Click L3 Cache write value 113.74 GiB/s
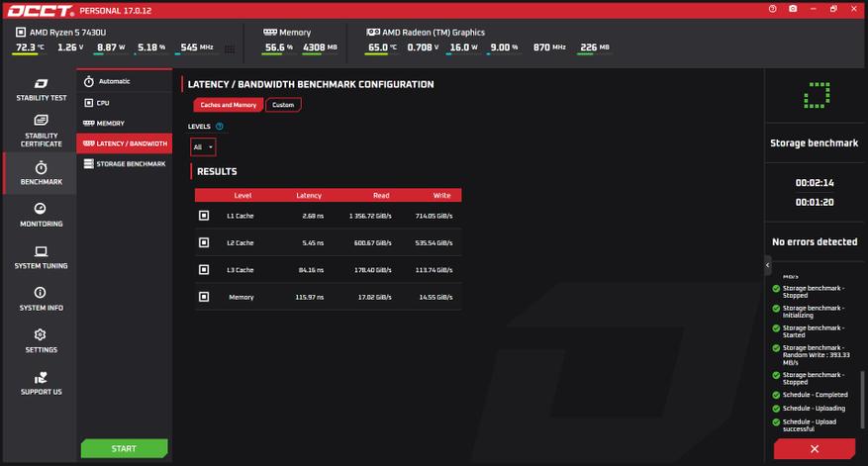This screenshot has height=466, width=868. pyautogui.click(x=434, y=270)
